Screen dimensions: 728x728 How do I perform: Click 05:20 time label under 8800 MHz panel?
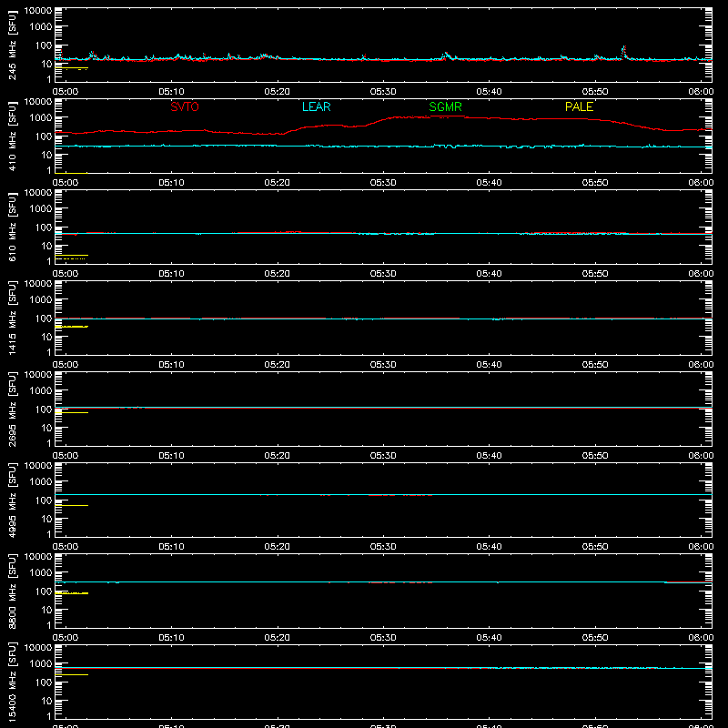tap(278, 638)
